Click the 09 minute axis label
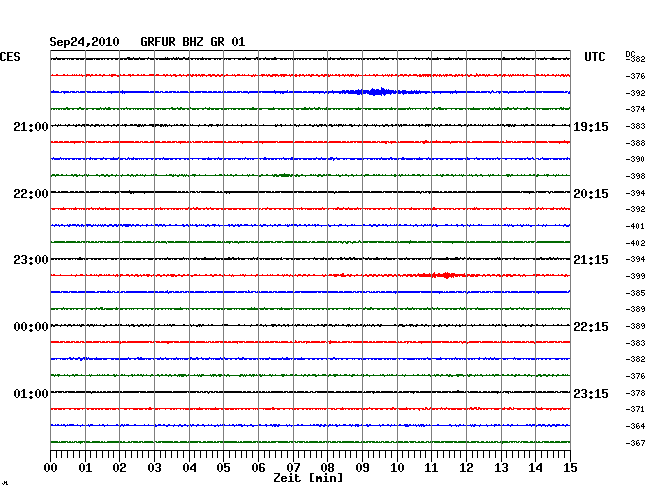This screenshot has width=650, height=494. 362,467
